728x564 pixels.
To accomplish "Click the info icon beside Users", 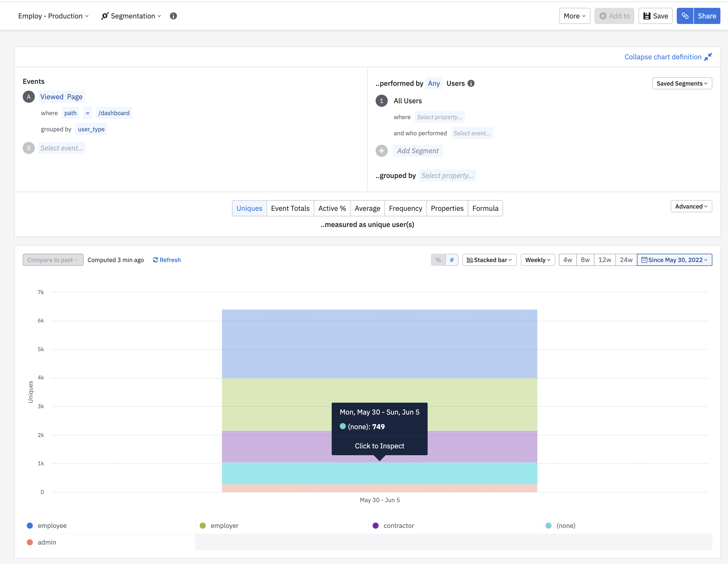I will pyautogui.click(x=471, y=83).
